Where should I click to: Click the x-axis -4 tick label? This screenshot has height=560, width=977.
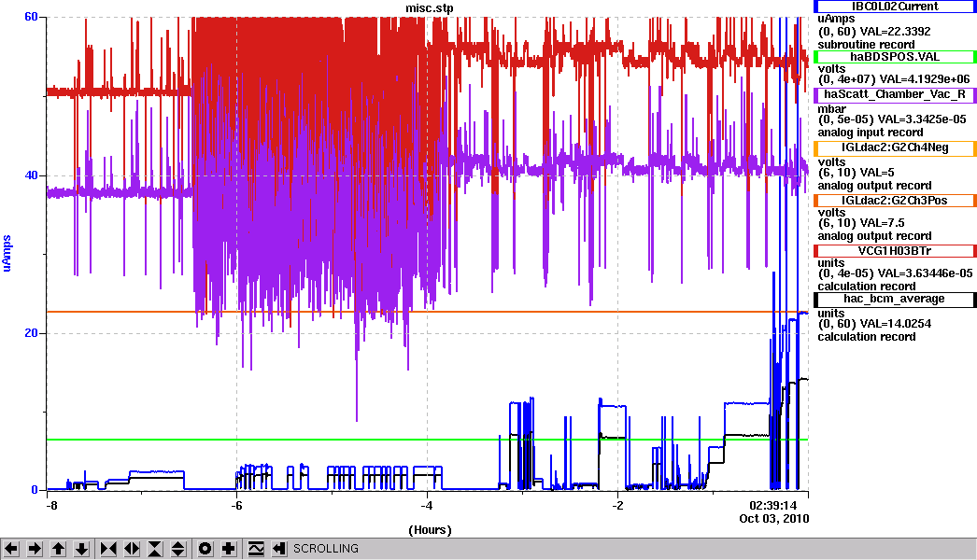[x=426, y=506]
